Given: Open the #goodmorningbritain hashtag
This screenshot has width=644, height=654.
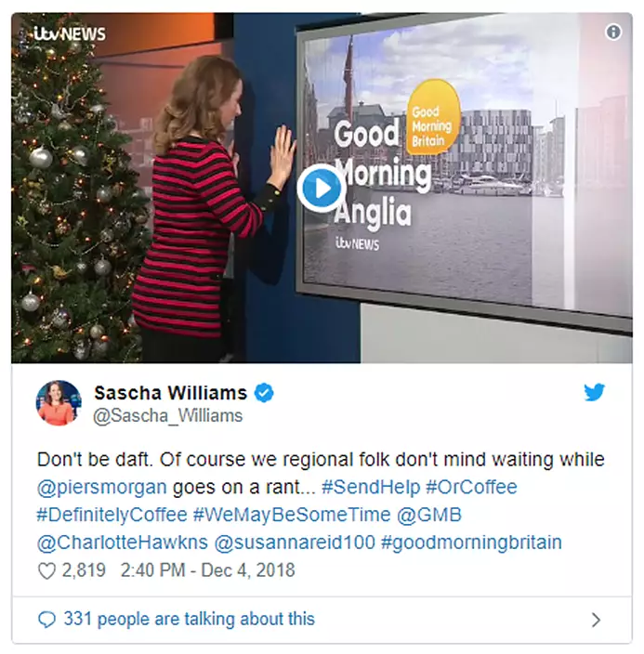Looking at the screenshot, I should tap(472, 543).
